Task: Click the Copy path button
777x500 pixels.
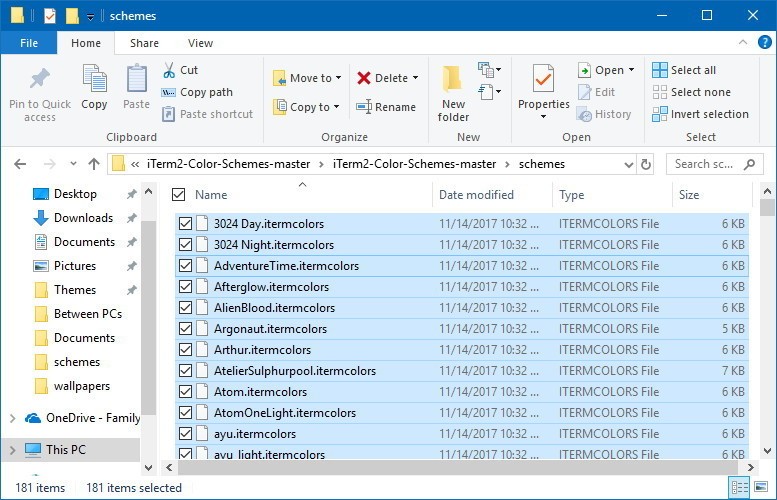Action: [x=206, y=92]
